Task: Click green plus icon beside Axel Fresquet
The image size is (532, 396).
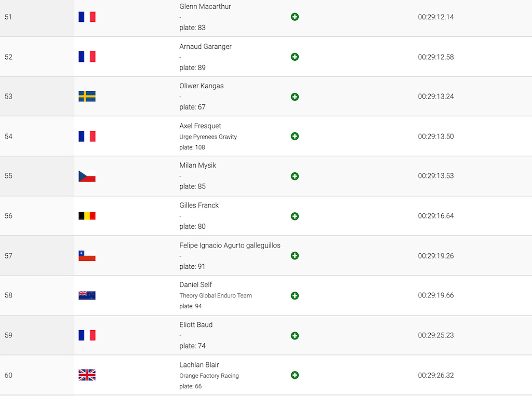Action: click(295, 136)
